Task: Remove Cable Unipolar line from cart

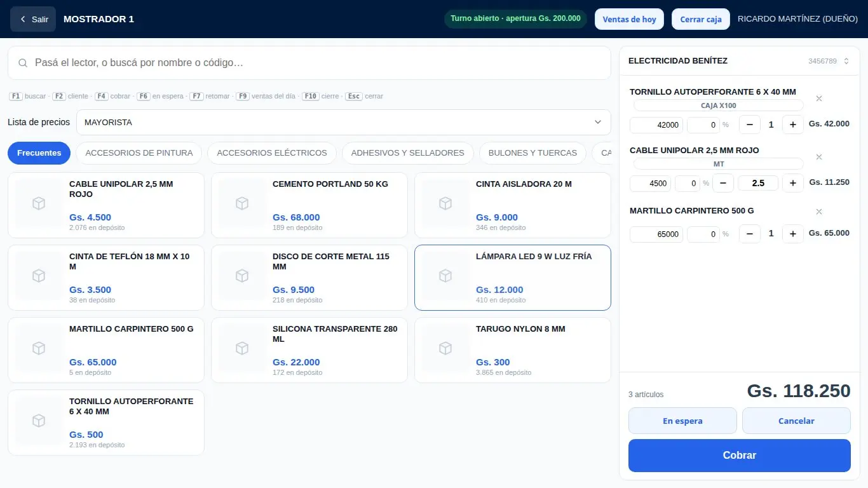Action: [x=819, y=157]
